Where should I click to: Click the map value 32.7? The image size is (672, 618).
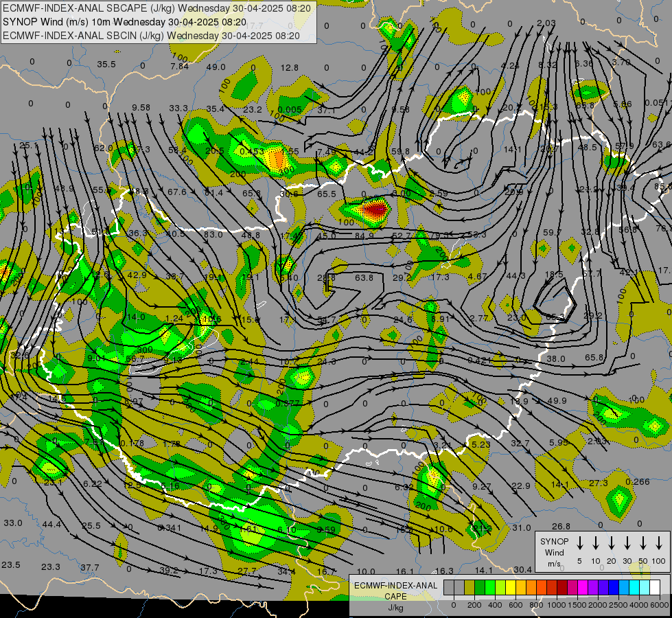(x=520, y=443)
